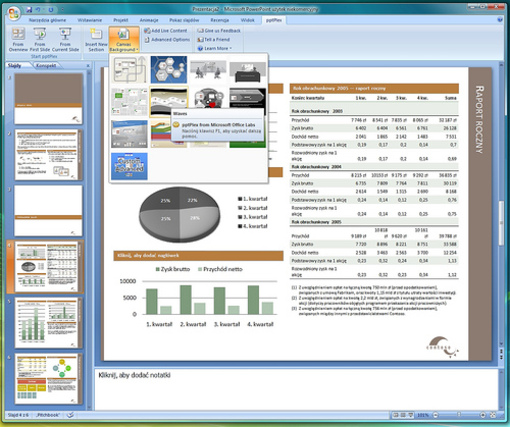Open Customize Quick Access Toolbar arrow
510x427 pixels.
(62, 10)
